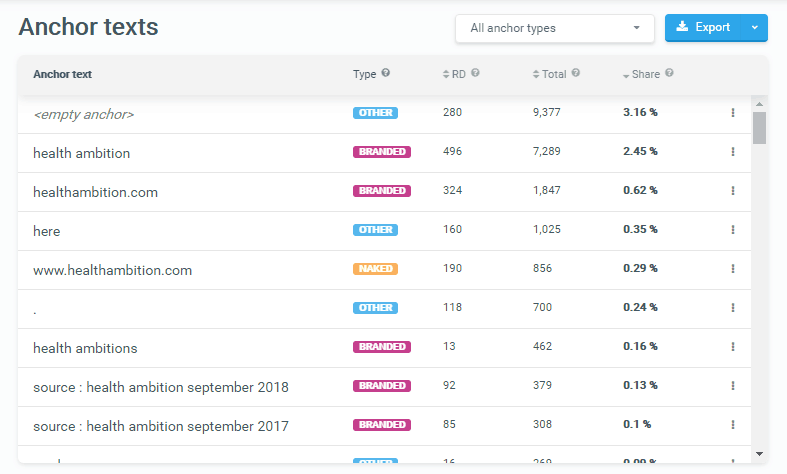Click help icon next to Type column
The width and height of the screenshot is (787, 474).
pos(386,73)
